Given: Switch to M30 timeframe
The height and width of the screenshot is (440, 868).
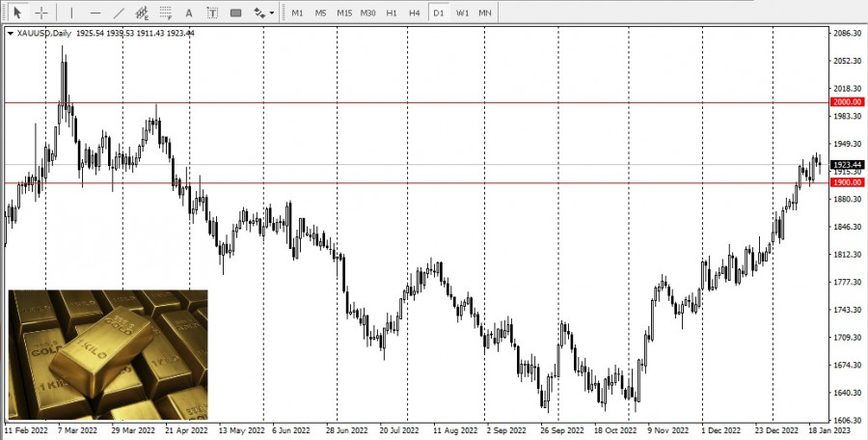Looking at the screenshot, I should (368, 13).
